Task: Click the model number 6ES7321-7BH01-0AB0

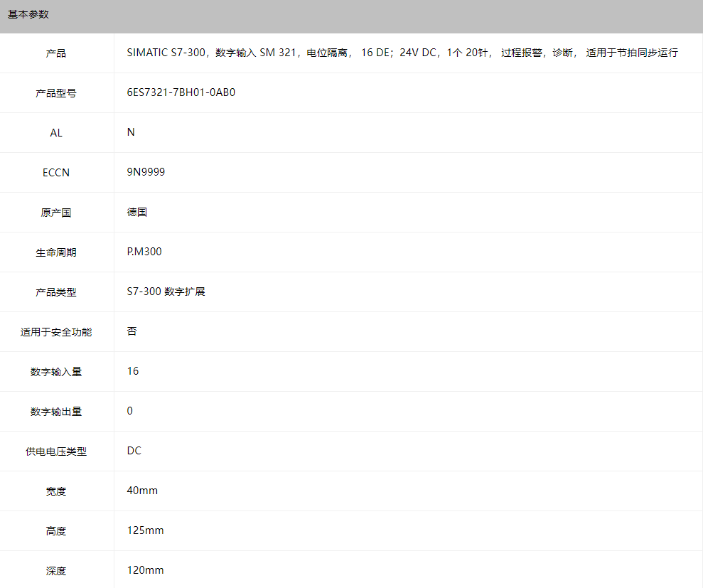Action: [181, 92]
